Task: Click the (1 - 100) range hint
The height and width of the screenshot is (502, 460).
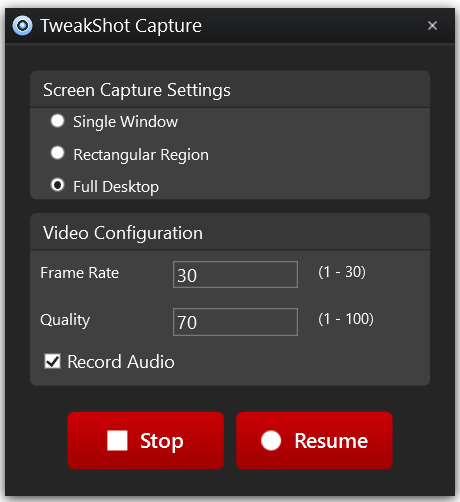Action: click(x=346, y=319)
